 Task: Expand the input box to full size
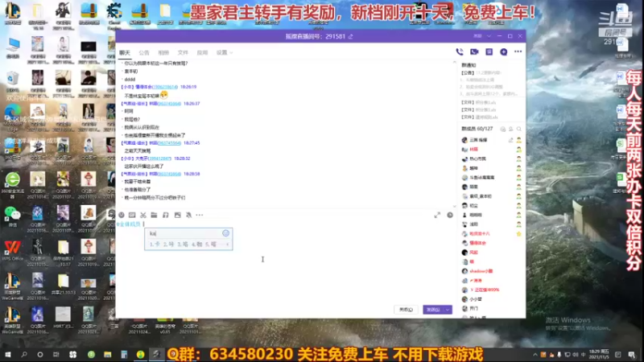437,215
